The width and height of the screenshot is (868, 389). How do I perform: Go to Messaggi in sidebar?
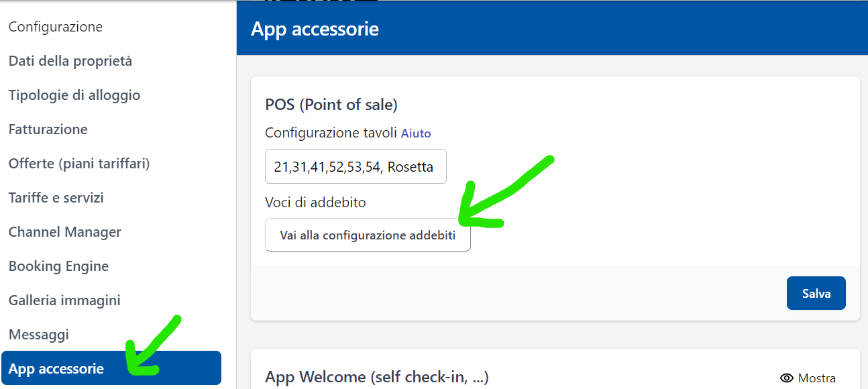(39, 335)
